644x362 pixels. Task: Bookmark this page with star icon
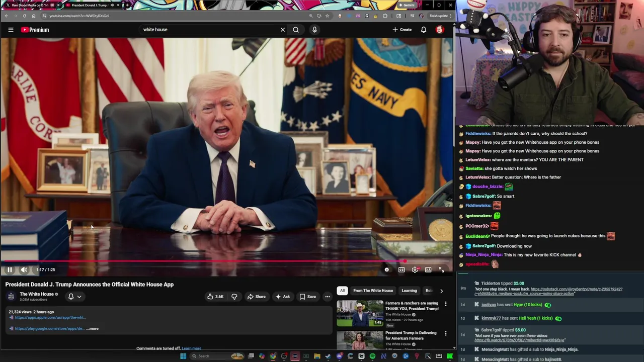(x=327, y=16)
